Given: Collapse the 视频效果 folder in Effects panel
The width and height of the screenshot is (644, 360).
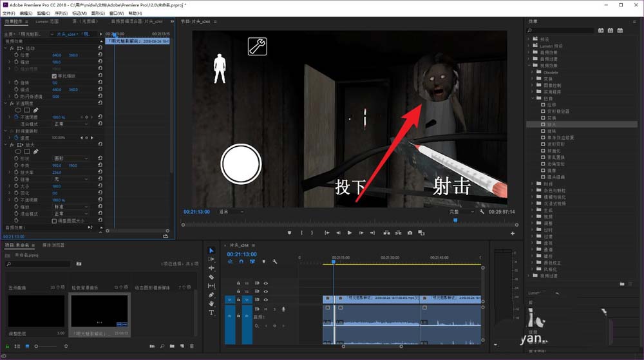Looking at the screenshot, I should point(530,65).
